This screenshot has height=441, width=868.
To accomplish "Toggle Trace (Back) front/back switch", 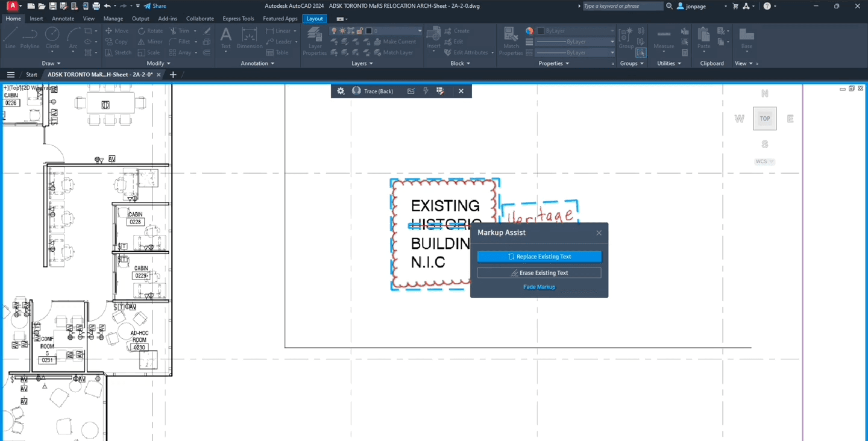I will pos(356,91).
